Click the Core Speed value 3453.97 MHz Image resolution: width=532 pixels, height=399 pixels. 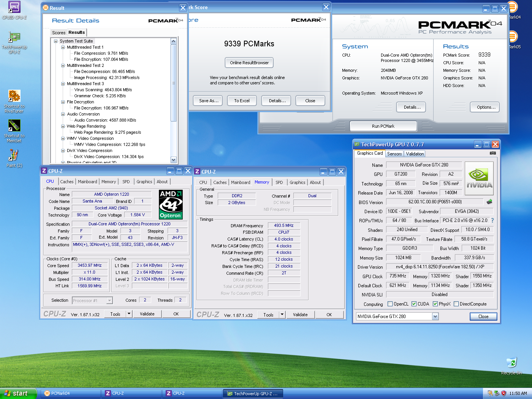(x=90, y=266)
